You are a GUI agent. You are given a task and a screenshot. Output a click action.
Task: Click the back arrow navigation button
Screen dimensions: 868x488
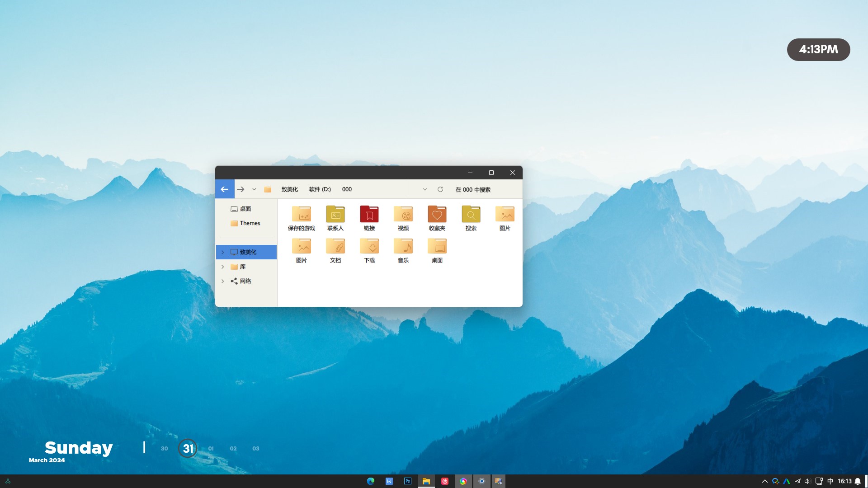point(225,189)
